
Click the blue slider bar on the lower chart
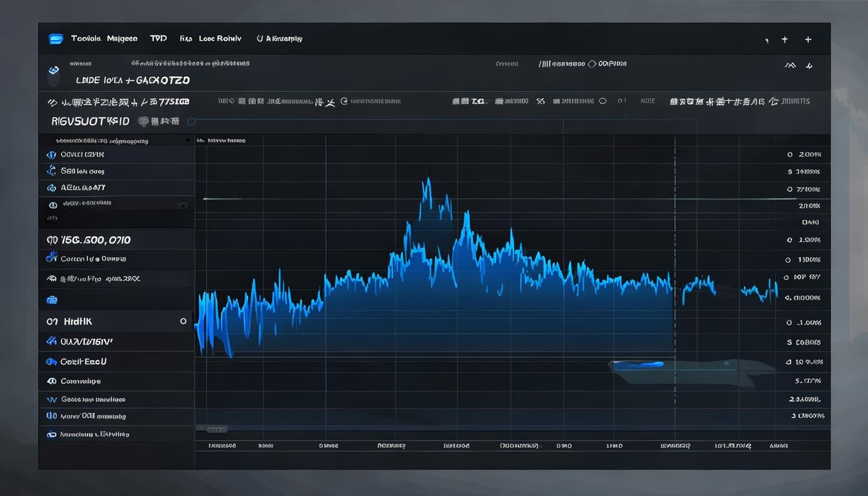638,364
